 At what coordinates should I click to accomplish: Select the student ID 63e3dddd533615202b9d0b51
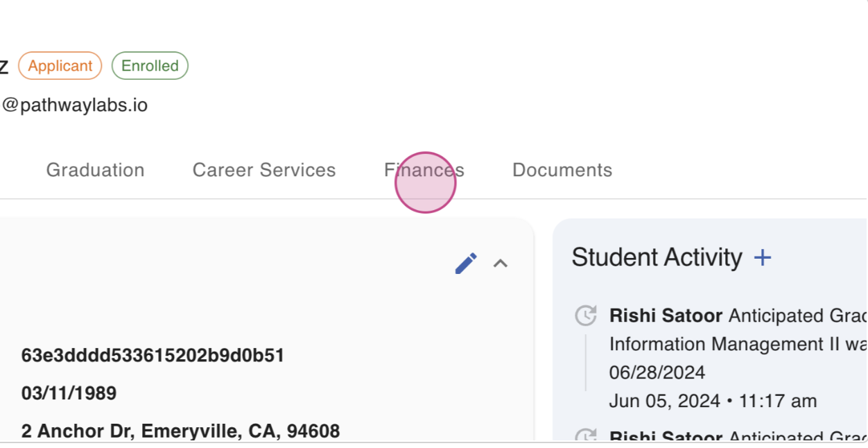tap(153, 356)
